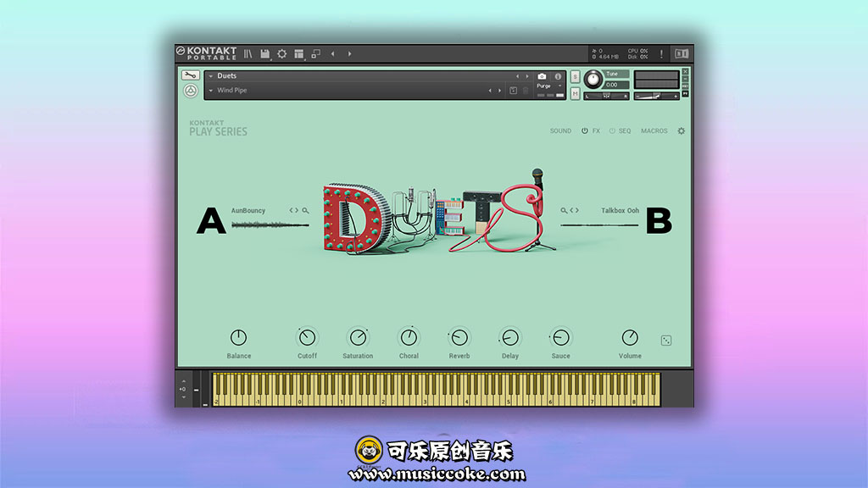Click the randomize dice icon
The width and height of the screenshot is (868, 488).
(666, 341)
